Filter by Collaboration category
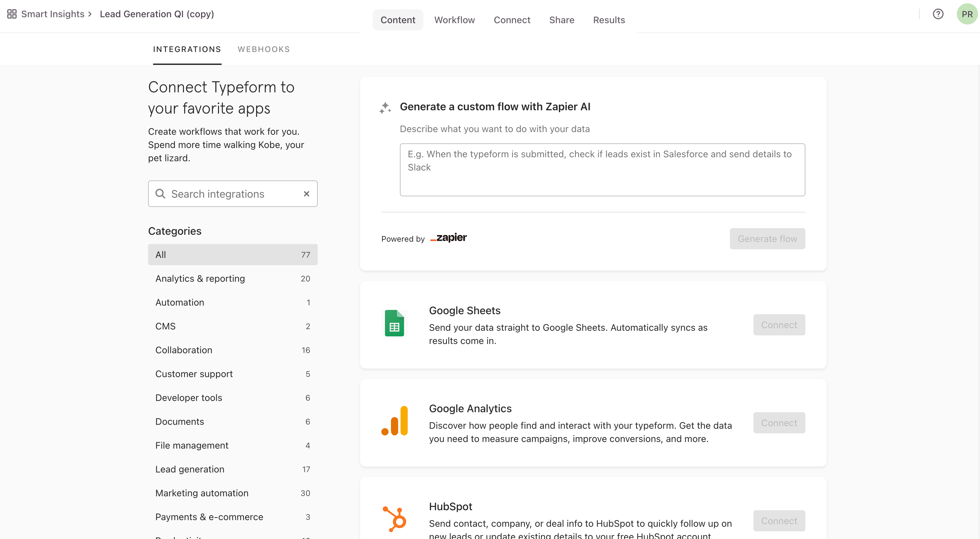The height and width of the screenshot is (539, 980). click(x=233, y=350)
